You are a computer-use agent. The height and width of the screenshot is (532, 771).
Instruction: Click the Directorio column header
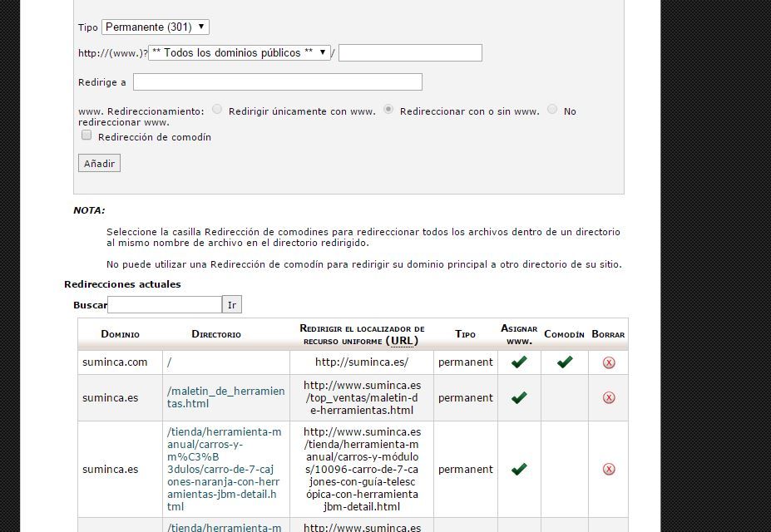(216, 334)
